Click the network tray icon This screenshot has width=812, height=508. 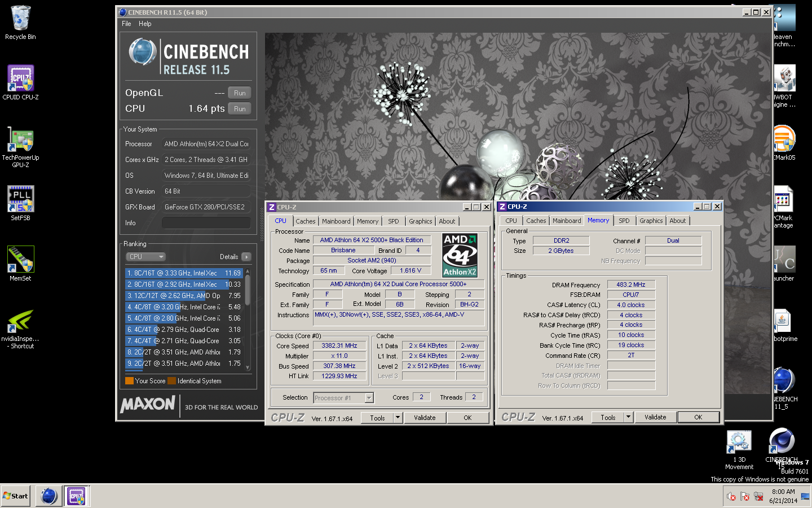click(758, 497)
